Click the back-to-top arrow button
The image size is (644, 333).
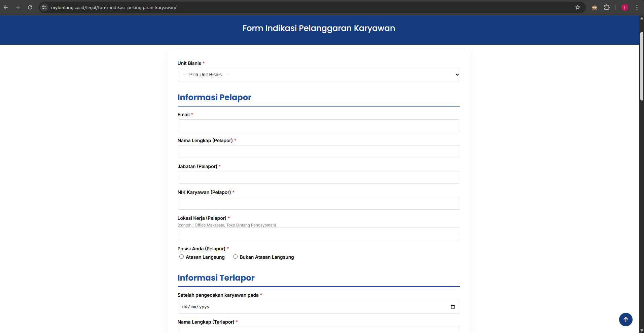point(626,319)
